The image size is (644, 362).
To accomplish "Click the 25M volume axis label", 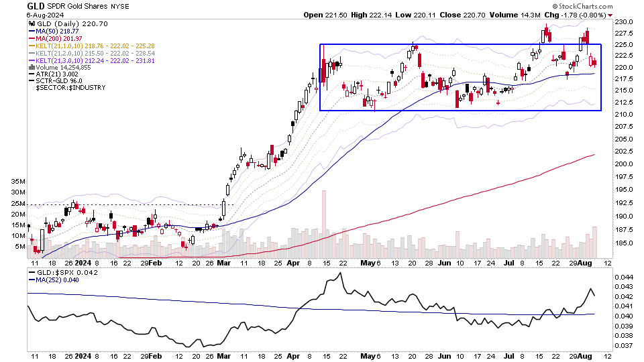I will point(18,204).
